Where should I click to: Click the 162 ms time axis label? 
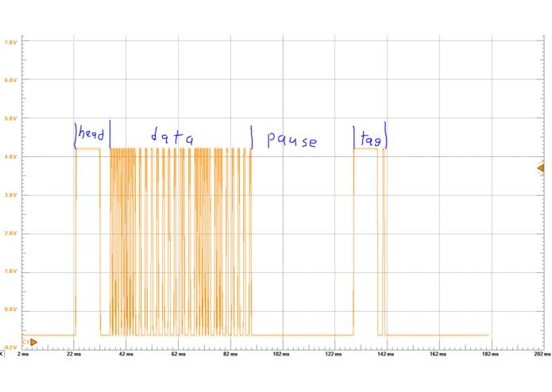point(438,354)
